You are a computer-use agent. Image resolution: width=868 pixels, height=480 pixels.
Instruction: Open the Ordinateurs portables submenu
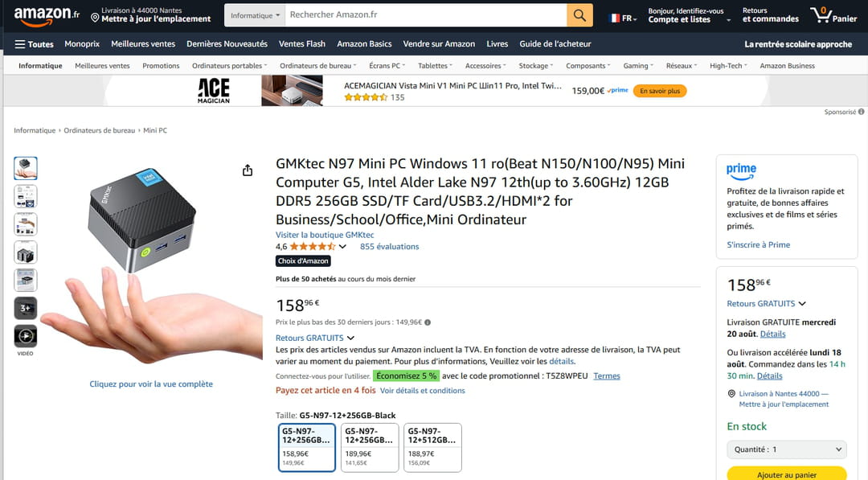(x=229, y=66)
